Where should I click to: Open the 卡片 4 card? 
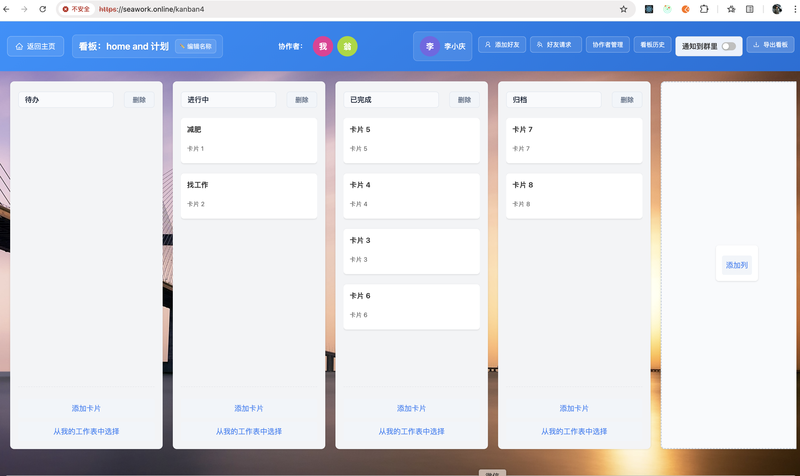coord(412,196)
